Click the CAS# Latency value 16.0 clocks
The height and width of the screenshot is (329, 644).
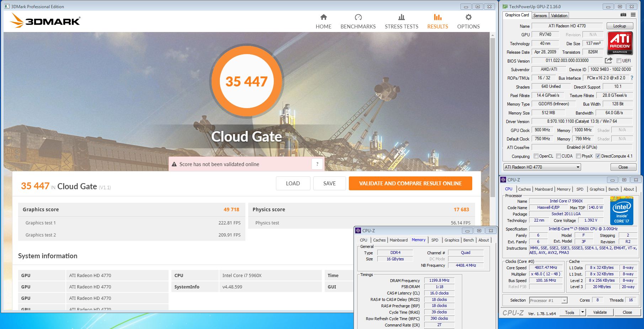pos(439,293)
